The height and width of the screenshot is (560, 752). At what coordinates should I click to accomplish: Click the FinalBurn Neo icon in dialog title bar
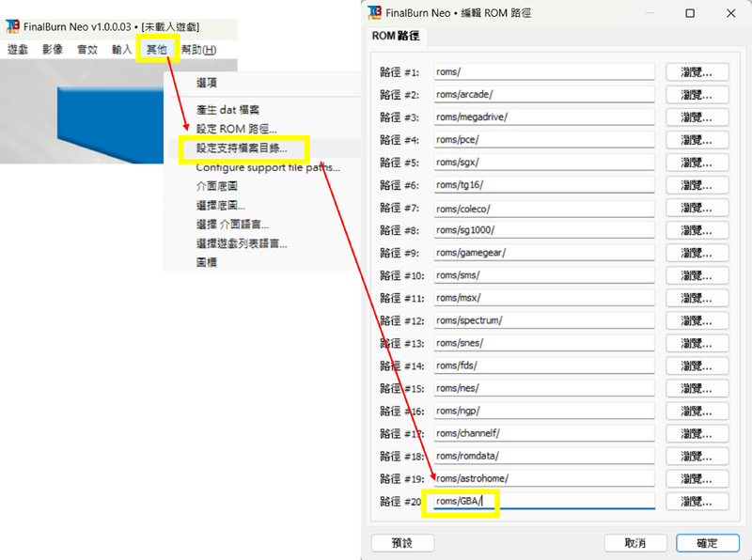[374, 12]
